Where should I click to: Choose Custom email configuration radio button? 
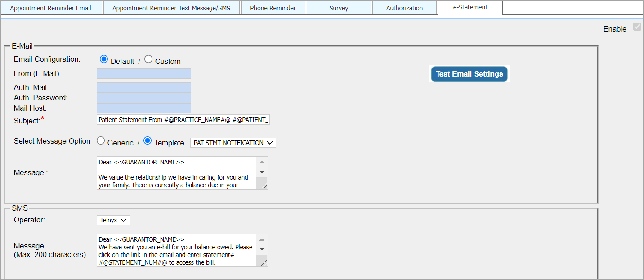pos(148,59)
